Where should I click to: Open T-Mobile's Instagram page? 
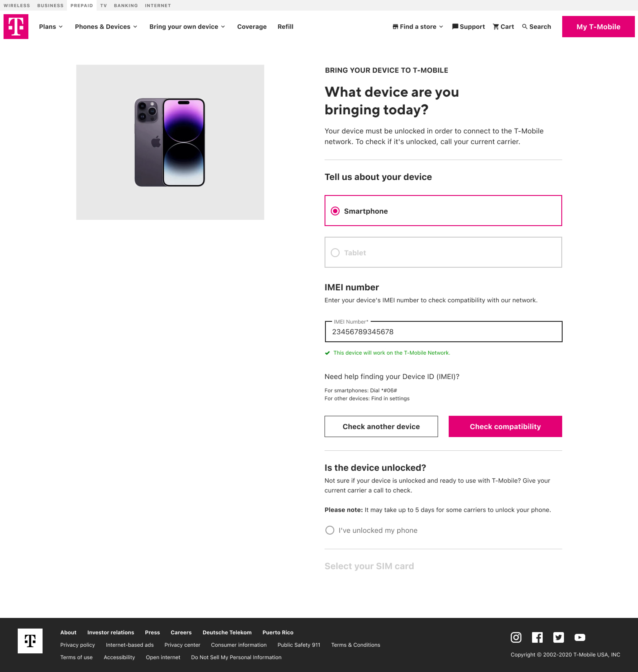516,637
